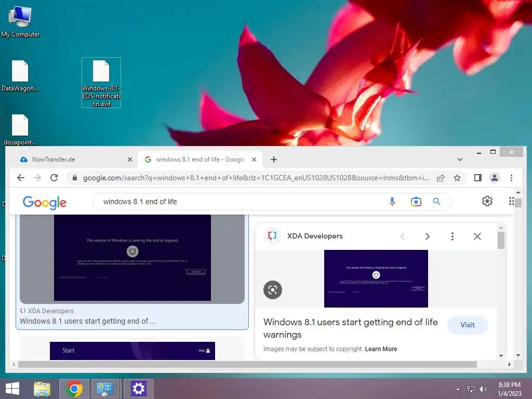Open File Explorer from the taskbar

coord(42,389)
